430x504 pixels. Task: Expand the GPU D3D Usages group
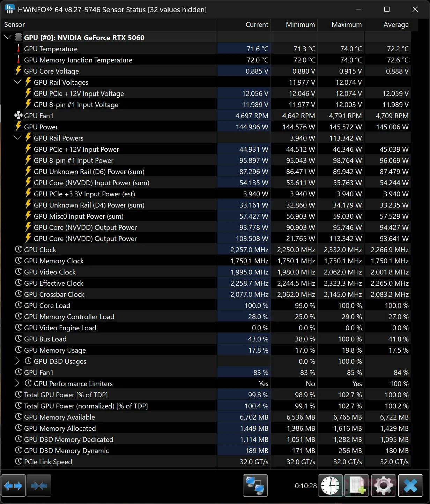tap(17, 361)
